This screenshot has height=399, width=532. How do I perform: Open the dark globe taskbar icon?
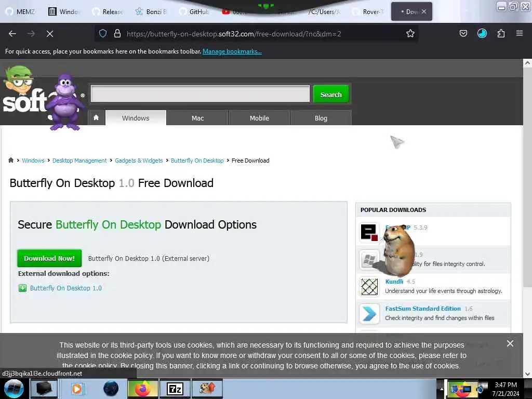pos(111,389)
